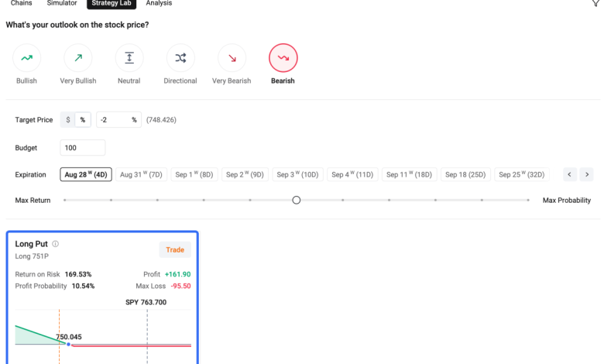Select the Sep 18 (25D) expiration
Screen dimensions: 604x364
(465, 174)
